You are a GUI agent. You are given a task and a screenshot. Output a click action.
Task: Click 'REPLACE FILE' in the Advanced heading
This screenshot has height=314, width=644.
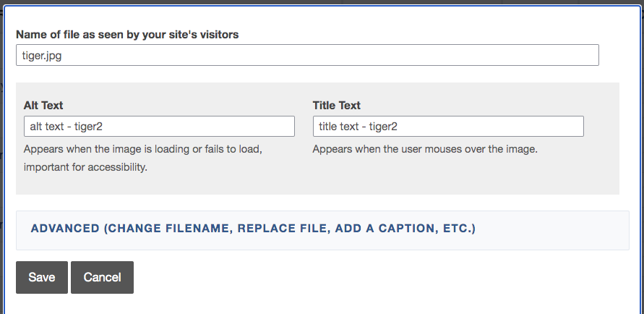click(x=283, y=229)
